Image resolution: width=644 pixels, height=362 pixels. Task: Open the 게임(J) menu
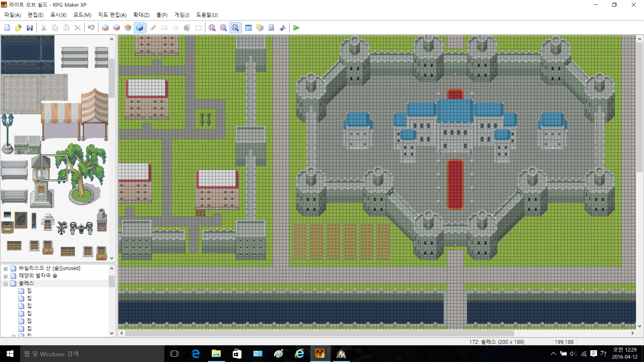[x=182, y=15]
